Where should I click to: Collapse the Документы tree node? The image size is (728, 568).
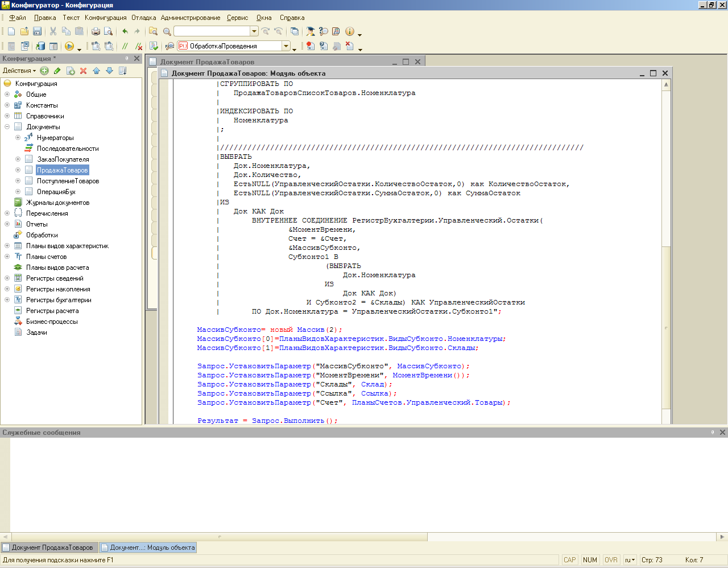coord(7,127)
